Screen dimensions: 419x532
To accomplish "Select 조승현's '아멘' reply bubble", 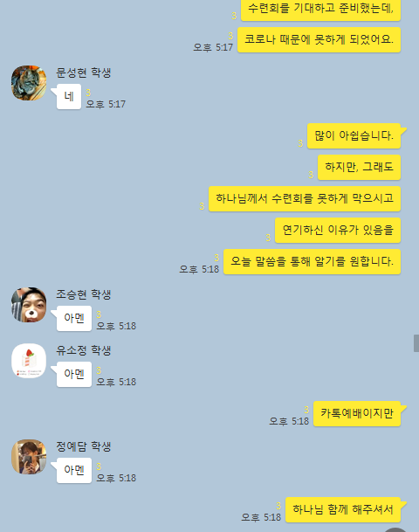I will [x=74, y=318].
